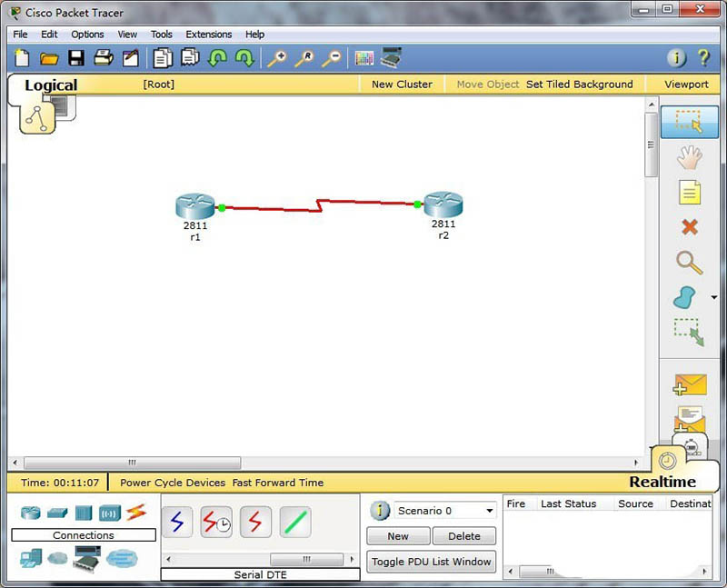727x588 pixels.
Task: Pick the Move Layout hand tool
Action: (x=690, y=157)
